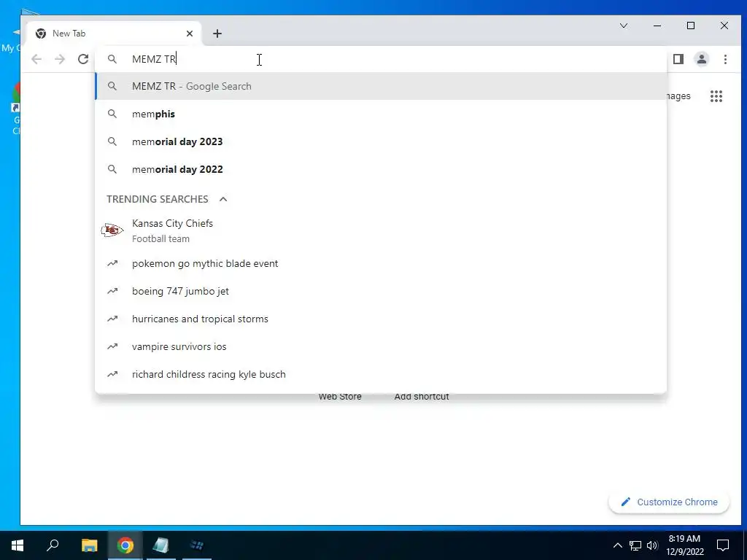The image size is (747, 560).
Task: Click the Add shortcut tile
Action: 422,396
